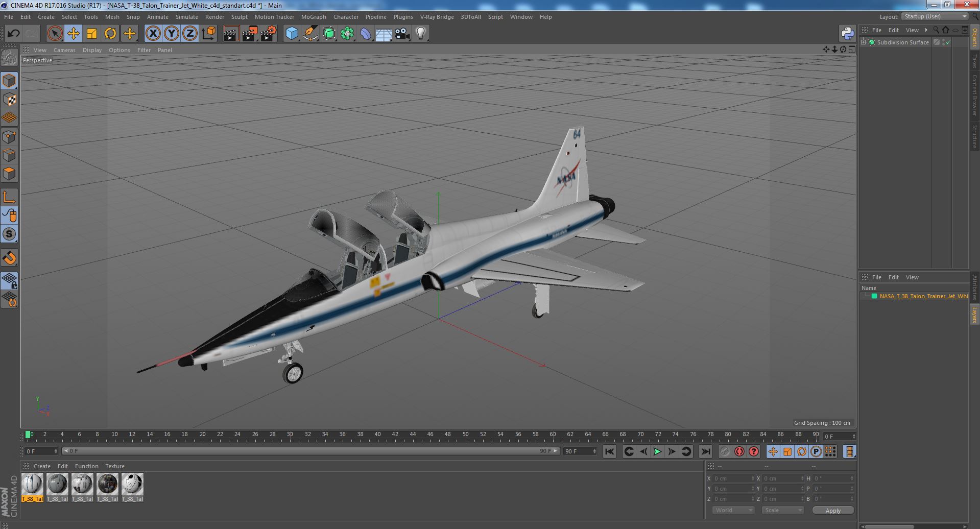Add a Camera object
Screen dimensions: 980x529
(402, 34)
